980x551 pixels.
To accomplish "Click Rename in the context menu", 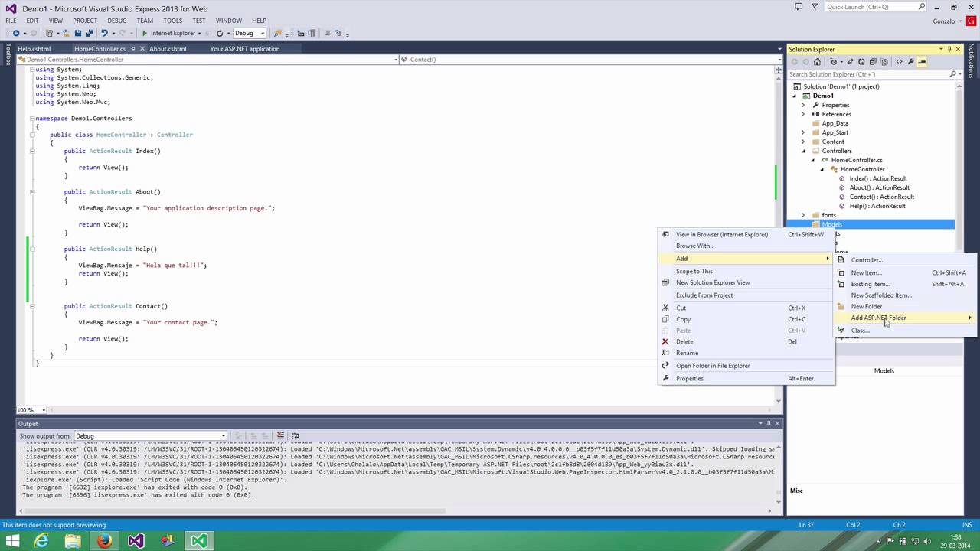I will [687, 353].
